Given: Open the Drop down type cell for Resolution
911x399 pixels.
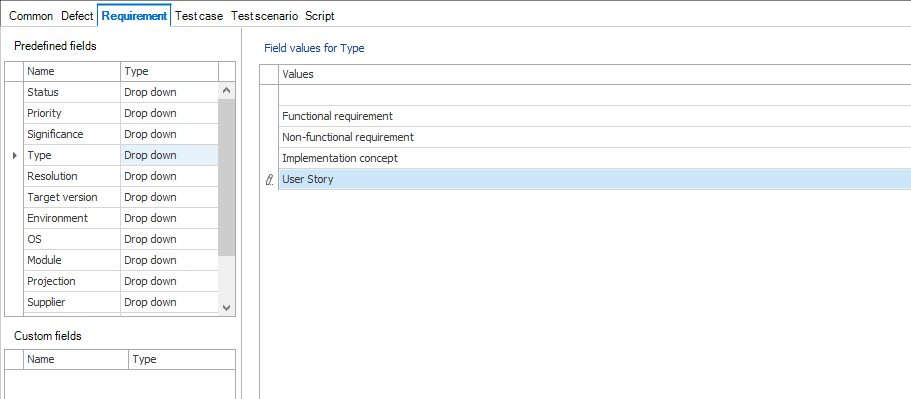Looking at the screenshot, I should click(x=169, y=176).
